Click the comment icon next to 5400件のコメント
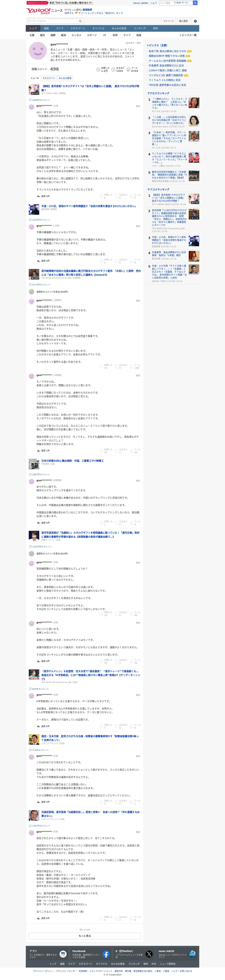The image size is (225, 980). (30, 220)
